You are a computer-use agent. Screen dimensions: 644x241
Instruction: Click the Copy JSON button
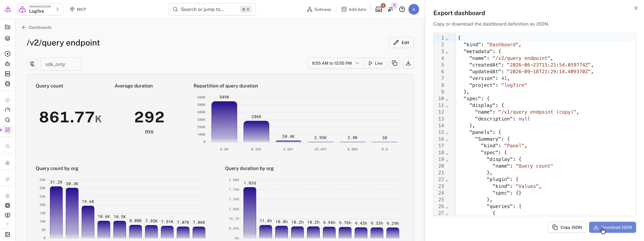pyautogui.click(x=567, y=227)
